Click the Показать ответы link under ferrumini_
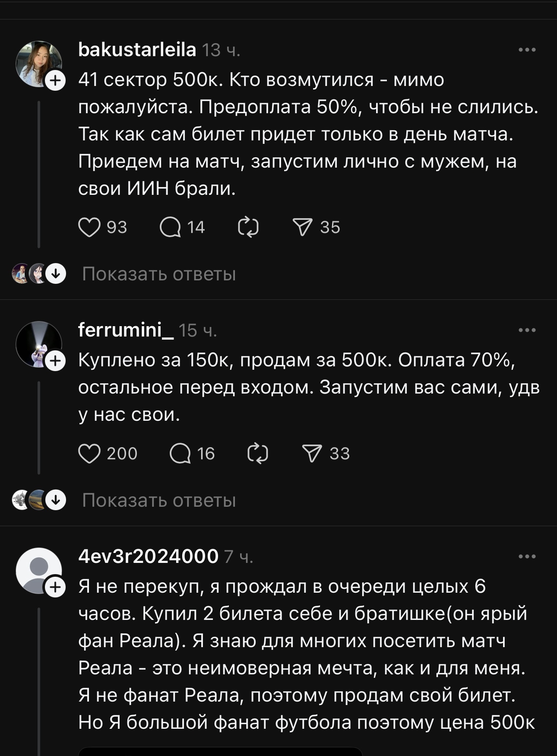 [x=159, y=501]
